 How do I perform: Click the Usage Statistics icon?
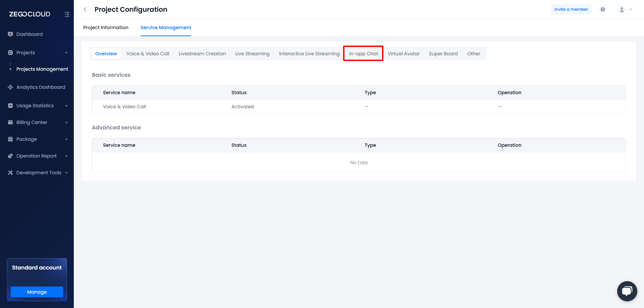pyautogui.click(x=10, y=106)
